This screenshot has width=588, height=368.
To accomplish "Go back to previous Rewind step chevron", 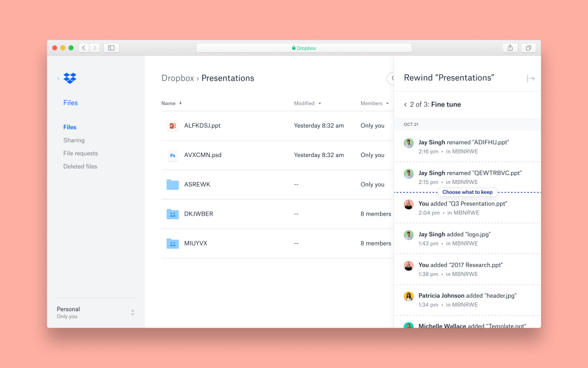I will click(405, 105).
